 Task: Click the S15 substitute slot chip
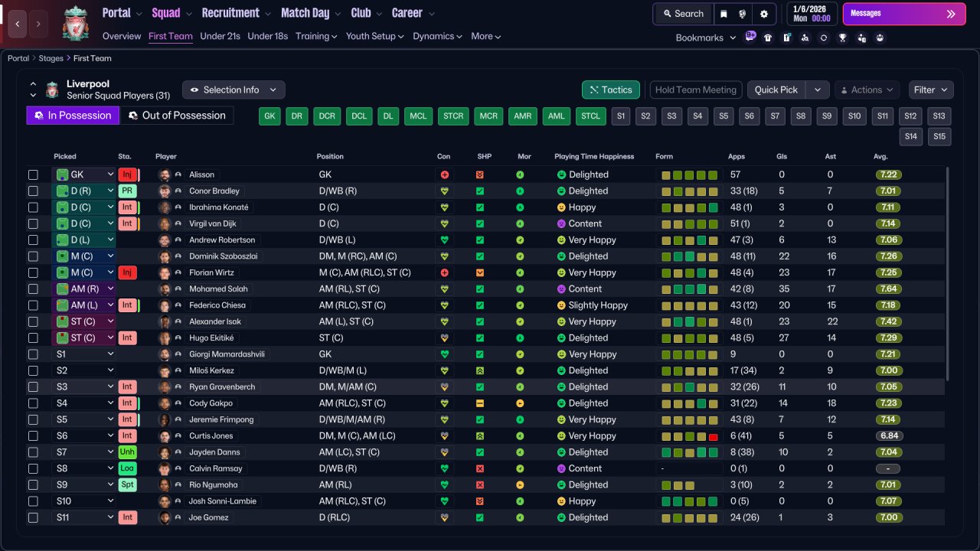click(939, 136)
